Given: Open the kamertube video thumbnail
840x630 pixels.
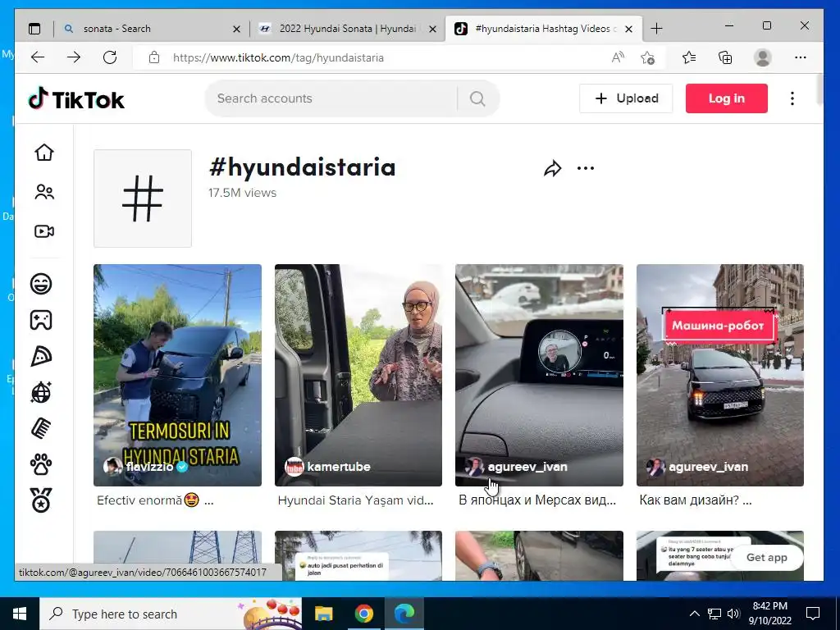Looking at the screenshot, I should click(x=358, y=375).
